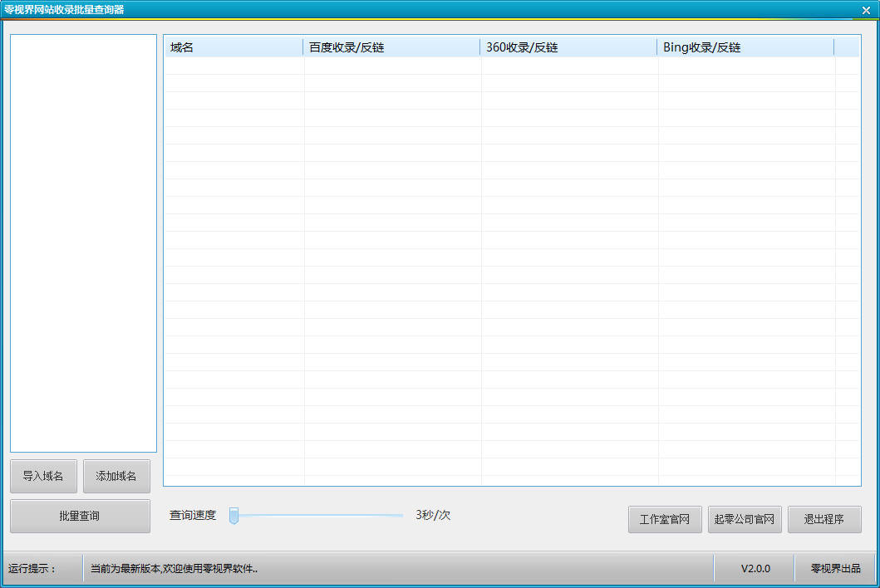Focus the domain list box on the left
880x588 pixels.
pyautogui.click(x=83, y=243)
